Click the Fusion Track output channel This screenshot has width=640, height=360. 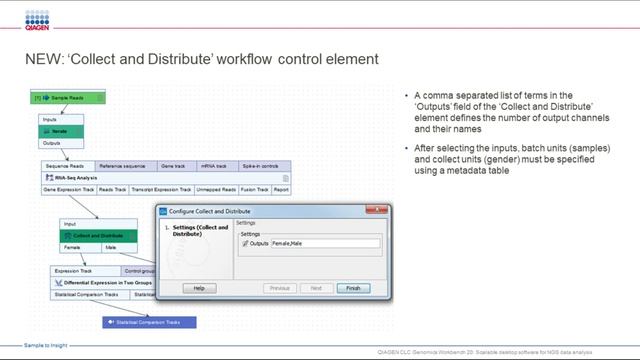coord(255,190)
